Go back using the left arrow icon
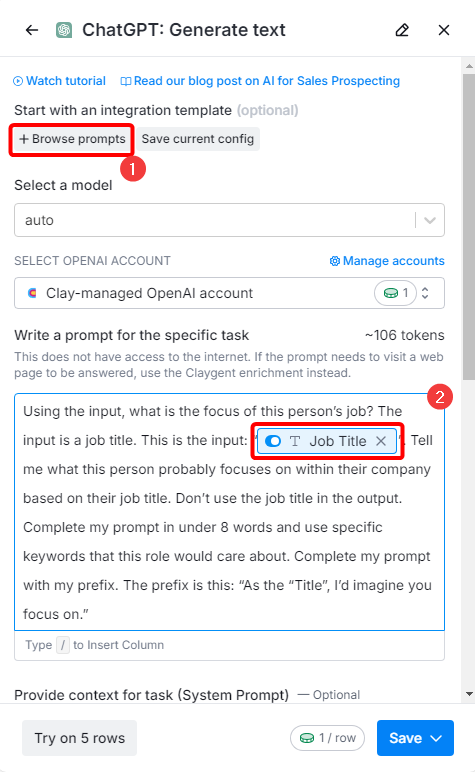The width and height of the screenshot is (475, 772). pos(32,30)
